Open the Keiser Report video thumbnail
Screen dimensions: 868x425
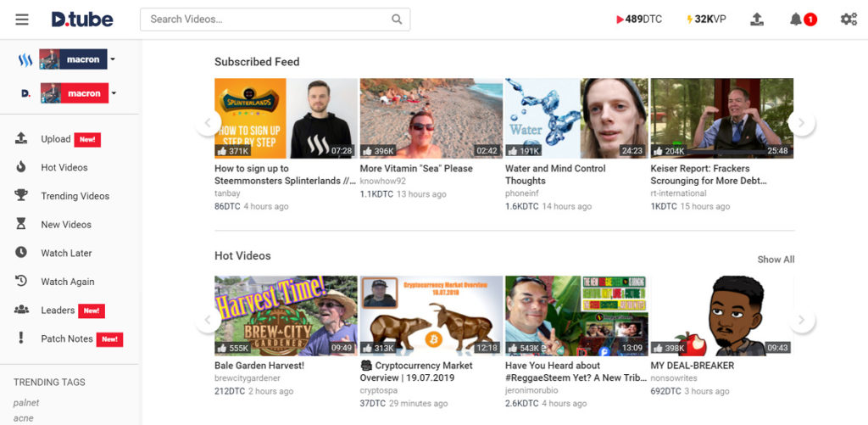[x=722, y=118]
